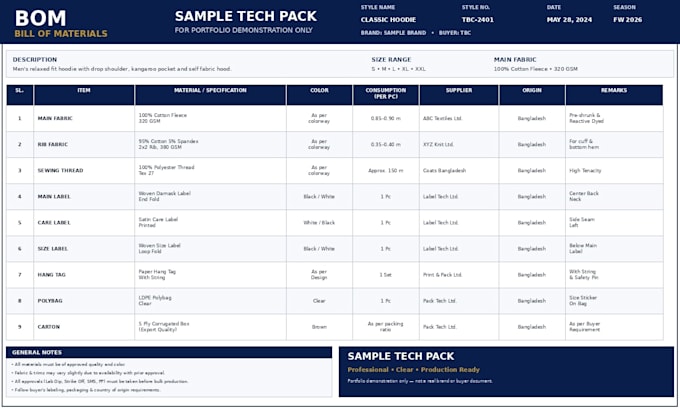Click the SUPPLIER column header

tap(459, 95)
